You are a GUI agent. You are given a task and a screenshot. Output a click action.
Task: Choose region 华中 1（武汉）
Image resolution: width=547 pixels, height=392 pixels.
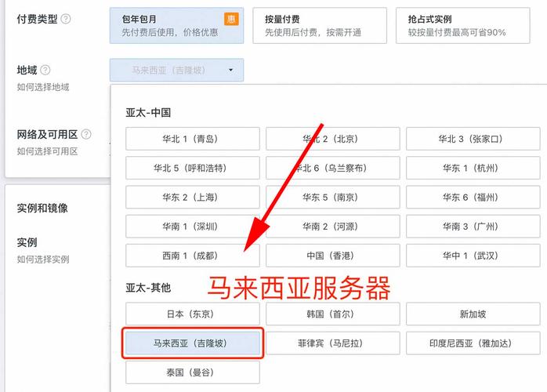coord(473,256)
